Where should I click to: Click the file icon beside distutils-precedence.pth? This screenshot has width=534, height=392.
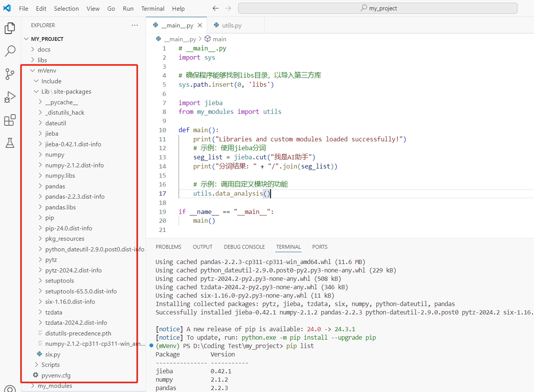click(x=40, y=333)
